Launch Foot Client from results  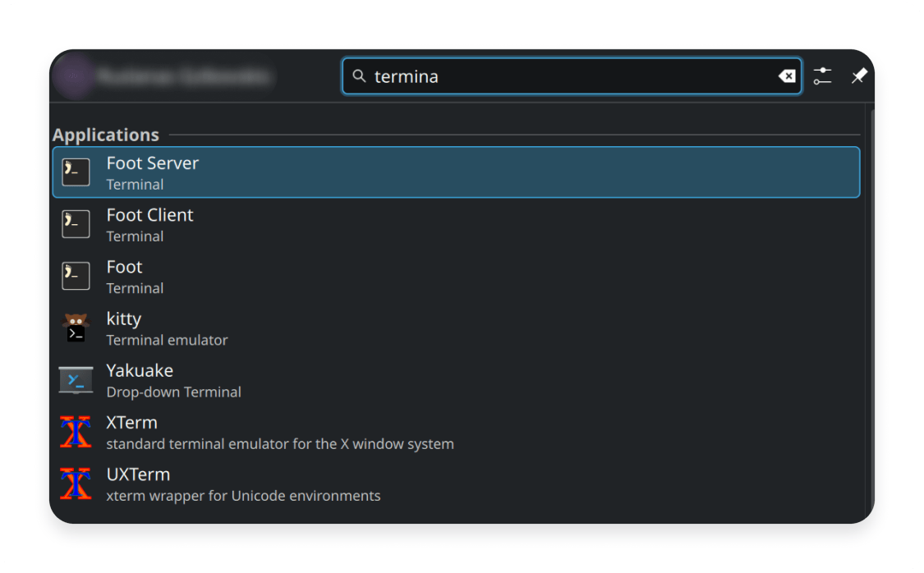pos(456,224)
